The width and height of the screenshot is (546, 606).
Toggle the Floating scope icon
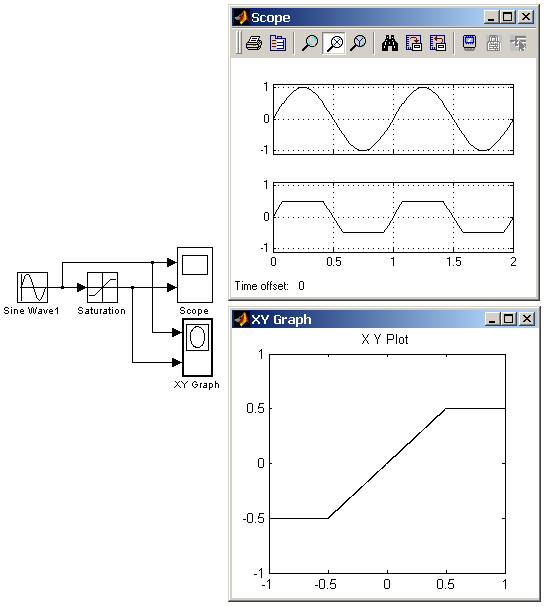[469, 43]
